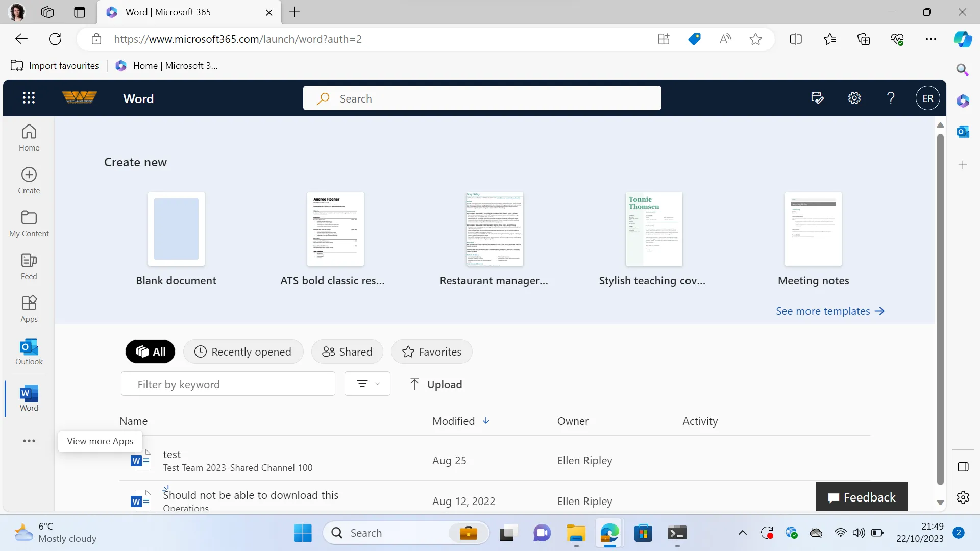Screen dimensions: 980x551
Task: Click the Filter by keyword field
Action: tap(228, 384)
